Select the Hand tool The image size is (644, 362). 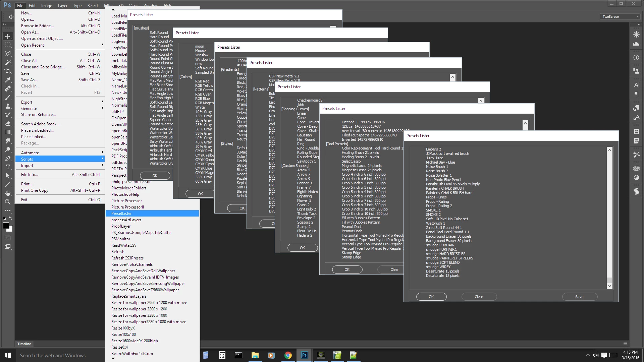7,193
